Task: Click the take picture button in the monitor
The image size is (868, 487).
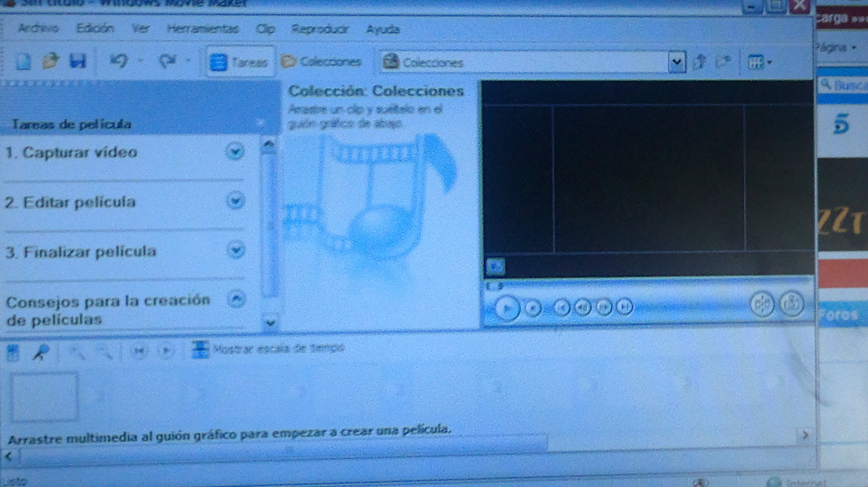Action: click(791, 304)
